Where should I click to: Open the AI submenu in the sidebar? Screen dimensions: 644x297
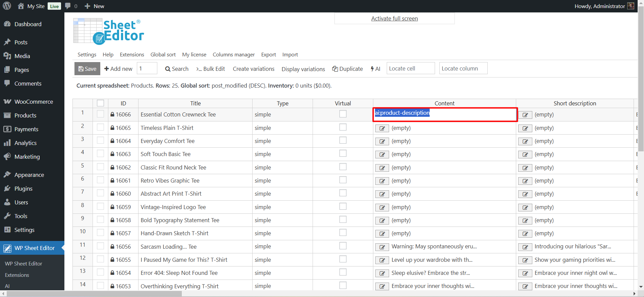pos(7,286)
